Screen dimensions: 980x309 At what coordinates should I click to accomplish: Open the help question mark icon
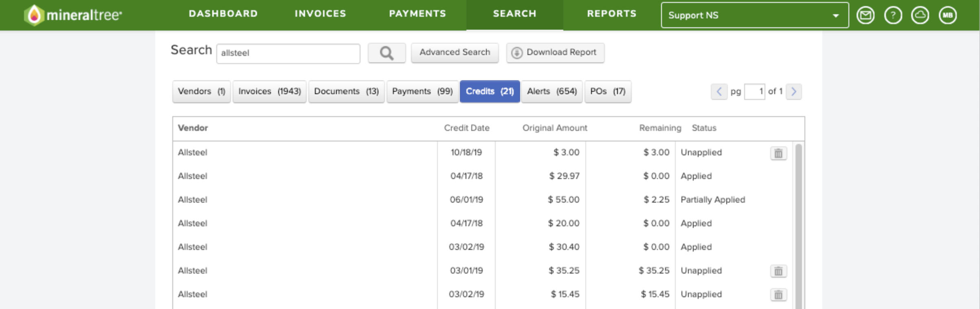(x=893, y=15)
